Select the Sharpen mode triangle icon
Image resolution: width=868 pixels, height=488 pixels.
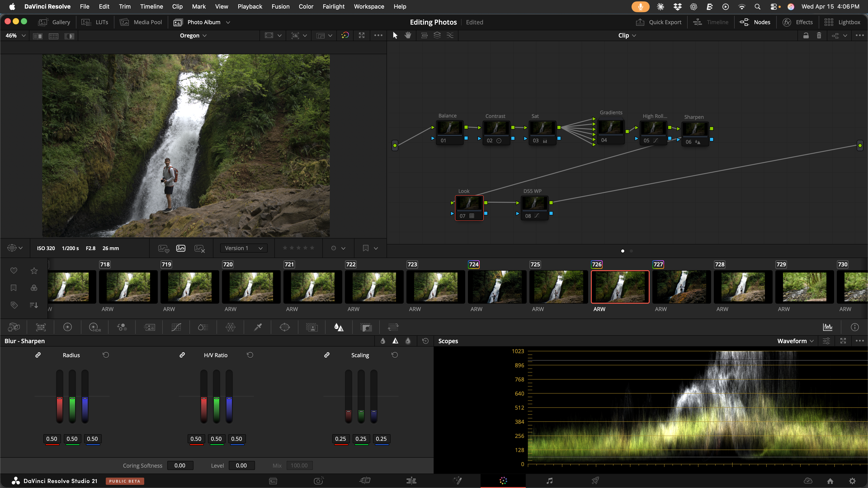click(x=395, y=341)
